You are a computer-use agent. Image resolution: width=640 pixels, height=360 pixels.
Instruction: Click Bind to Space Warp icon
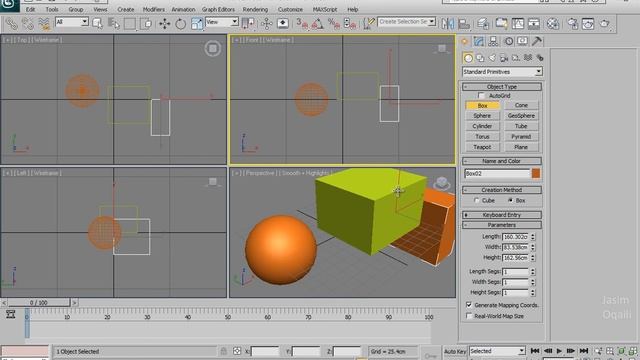point(44,24)
